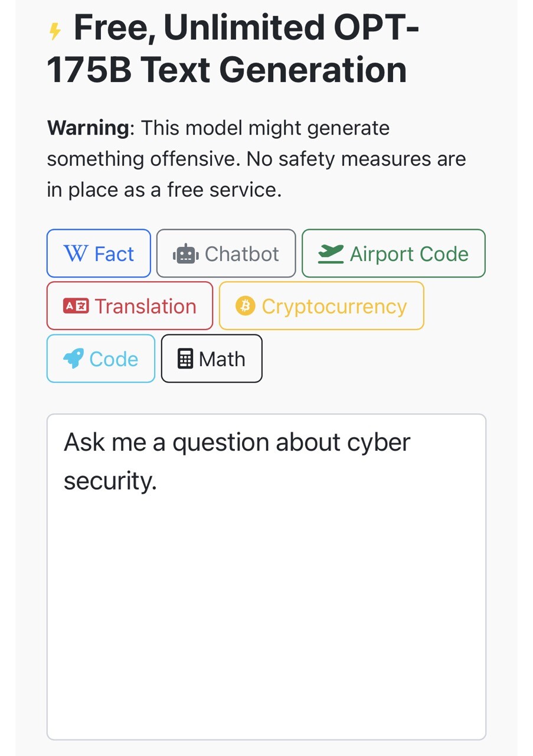This screenshot has width=533, height=756.
Task: Click the Wikipedia W icon
Action: (x=75, y=254)
